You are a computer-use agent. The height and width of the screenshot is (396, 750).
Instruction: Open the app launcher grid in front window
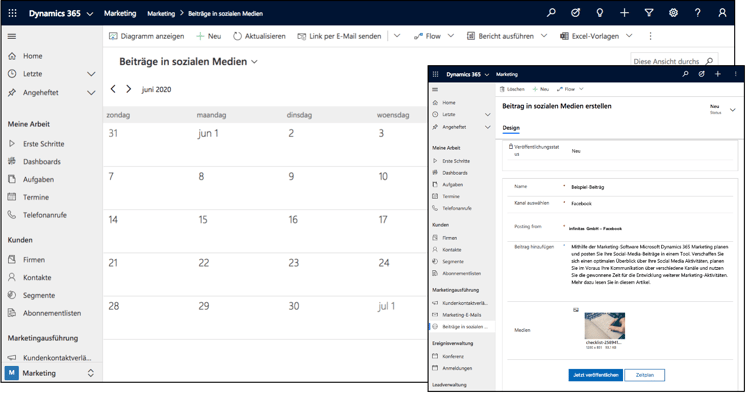(435, 74)
